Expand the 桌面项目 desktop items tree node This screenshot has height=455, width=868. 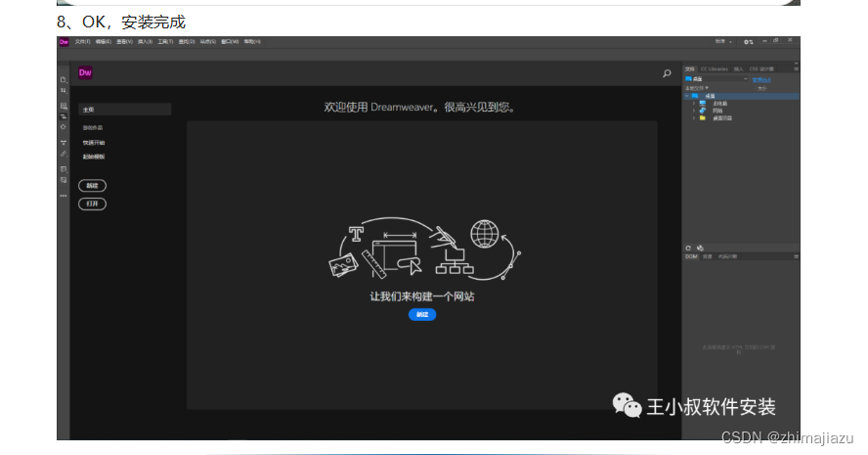pyautogui.click(x=694, y=118)
